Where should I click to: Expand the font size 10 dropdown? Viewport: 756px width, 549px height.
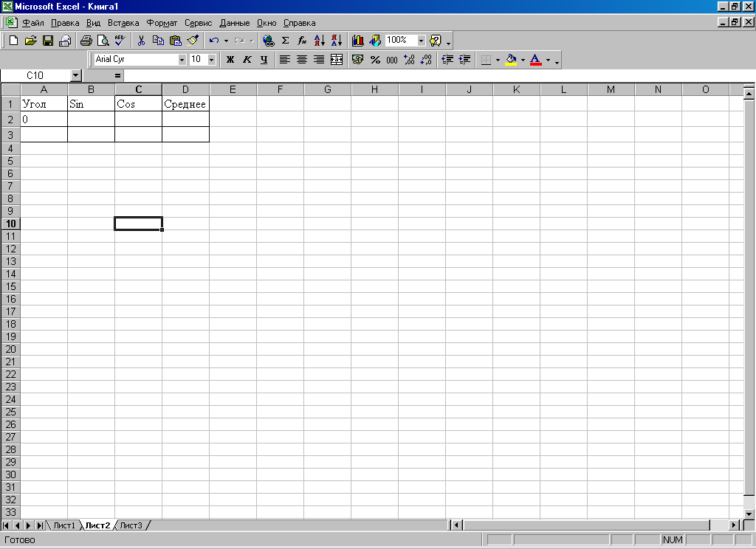(212, 60)
